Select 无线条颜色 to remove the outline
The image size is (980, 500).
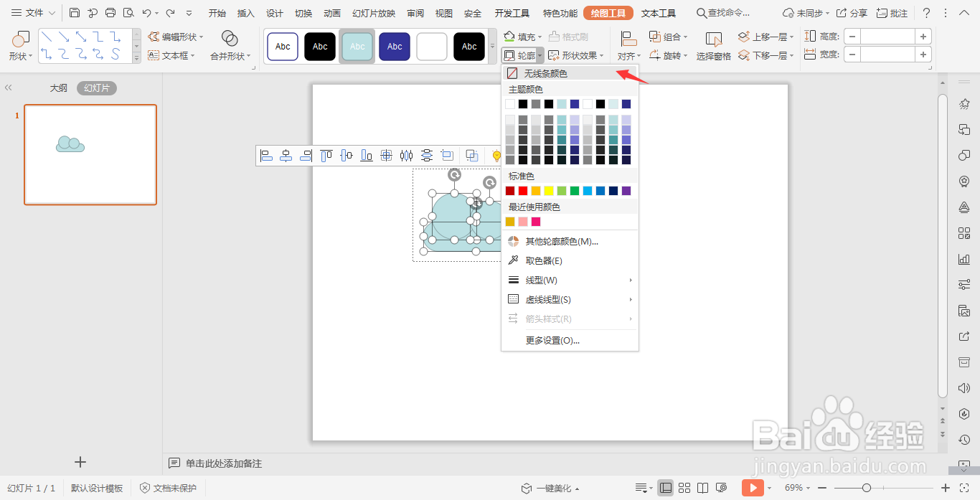(x=545, y=72)
